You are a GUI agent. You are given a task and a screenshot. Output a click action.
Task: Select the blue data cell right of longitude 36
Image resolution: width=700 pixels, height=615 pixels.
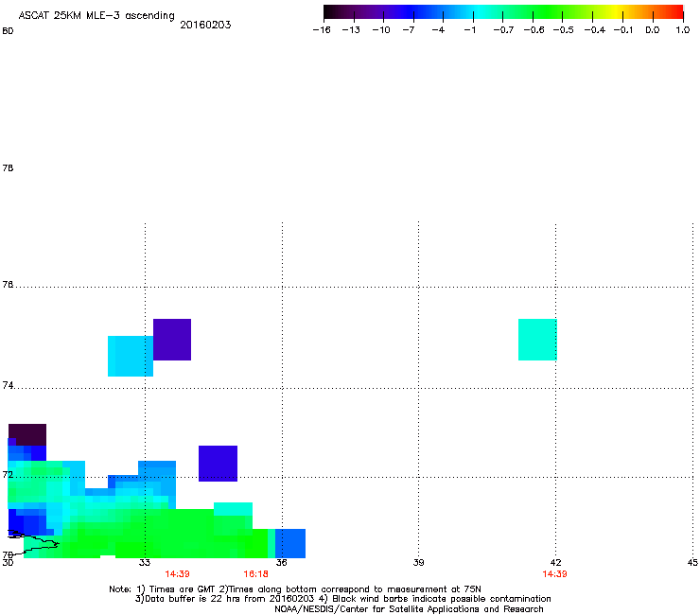[290, 543]
